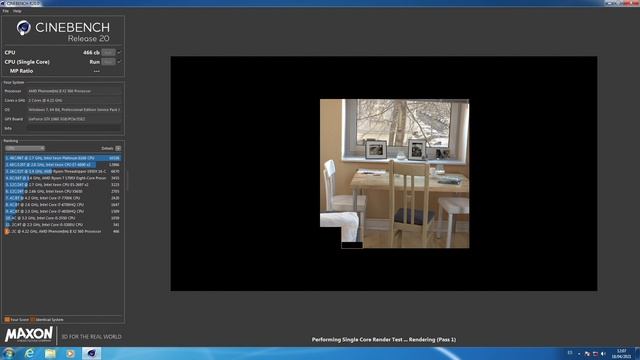Click the 466 cb CPU score
Viewport: 640px width, 360px height.
[91, 52]
